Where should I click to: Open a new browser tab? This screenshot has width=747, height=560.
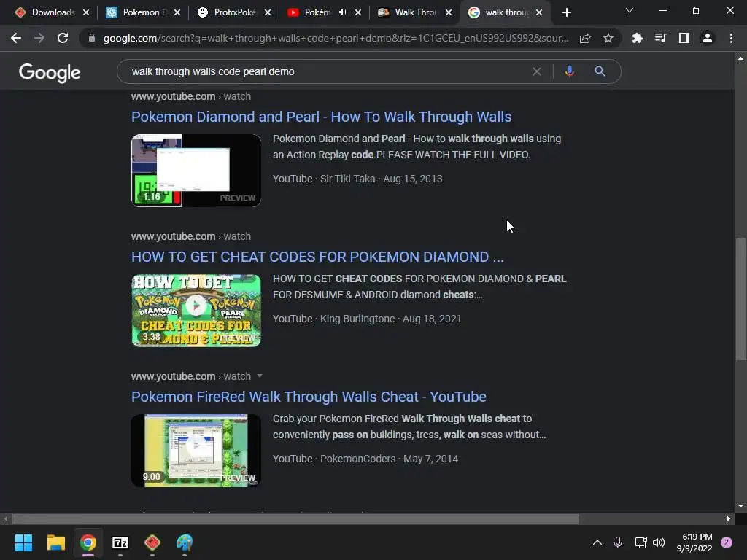pos(566,12)
